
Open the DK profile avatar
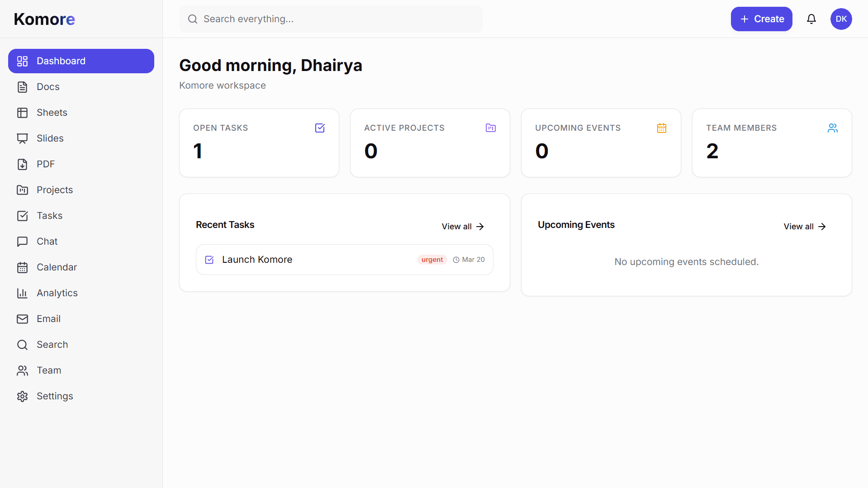[x=841, y=19]
